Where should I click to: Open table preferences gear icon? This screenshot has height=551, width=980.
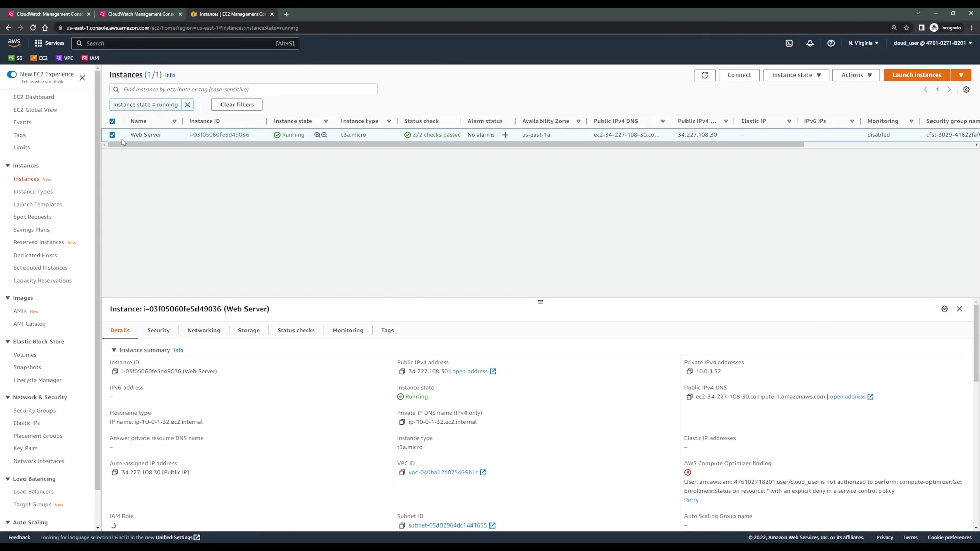point(966,90)
